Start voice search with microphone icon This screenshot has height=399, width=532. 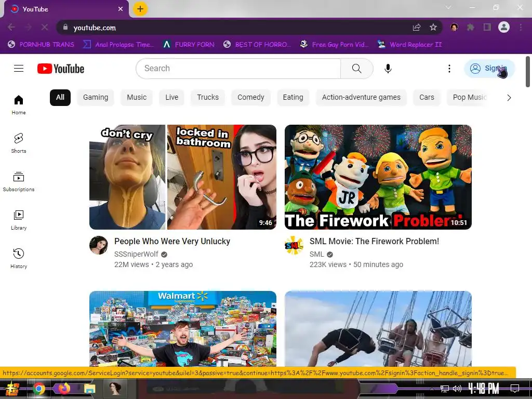[x=388, y=69]
